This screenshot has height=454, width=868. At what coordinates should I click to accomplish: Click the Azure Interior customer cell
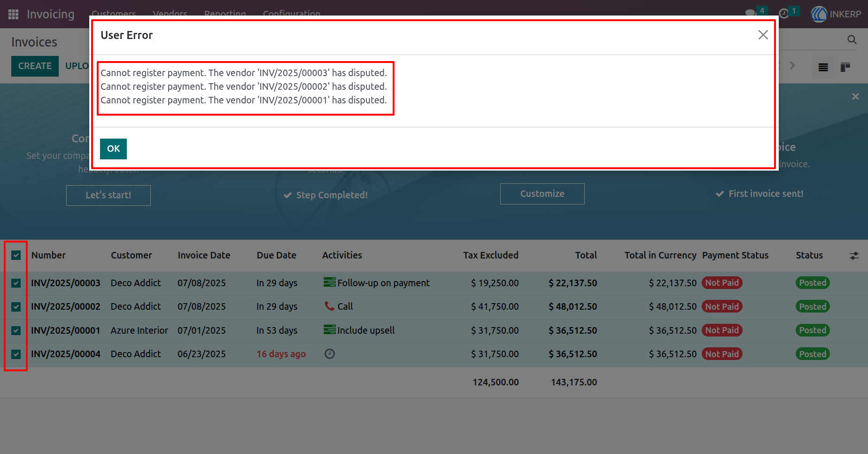139,330
